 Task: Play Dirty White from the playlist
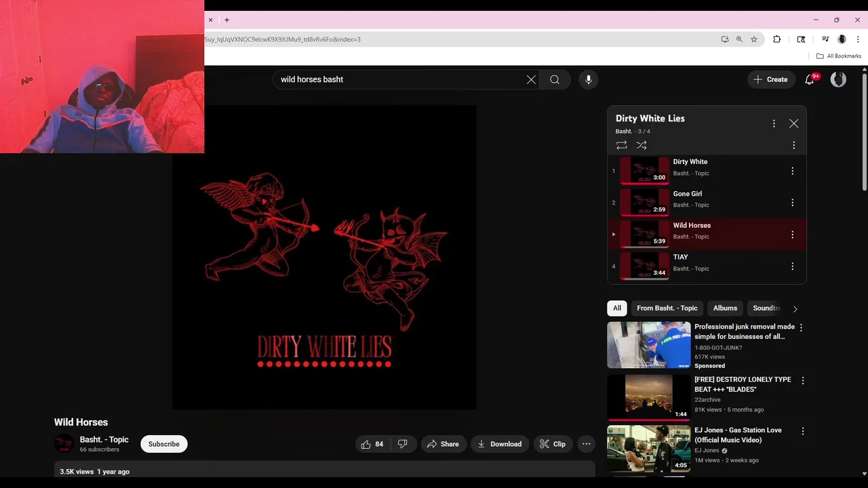(x=644, y=170)
